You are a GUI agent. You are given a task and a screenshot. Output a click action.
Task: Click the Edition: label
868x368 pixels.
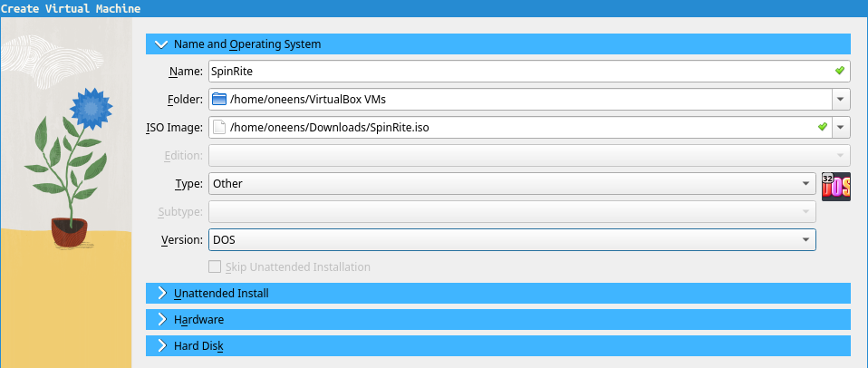coord(184,156)
